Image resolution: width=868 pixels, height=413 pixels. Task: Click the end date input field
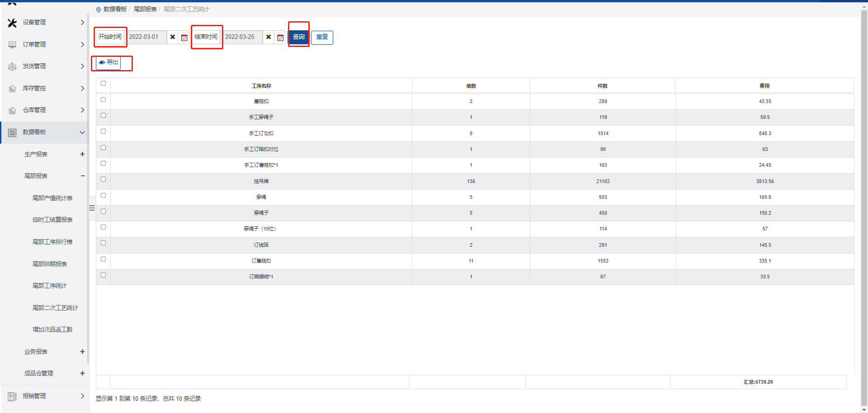[x=242, y=37]
